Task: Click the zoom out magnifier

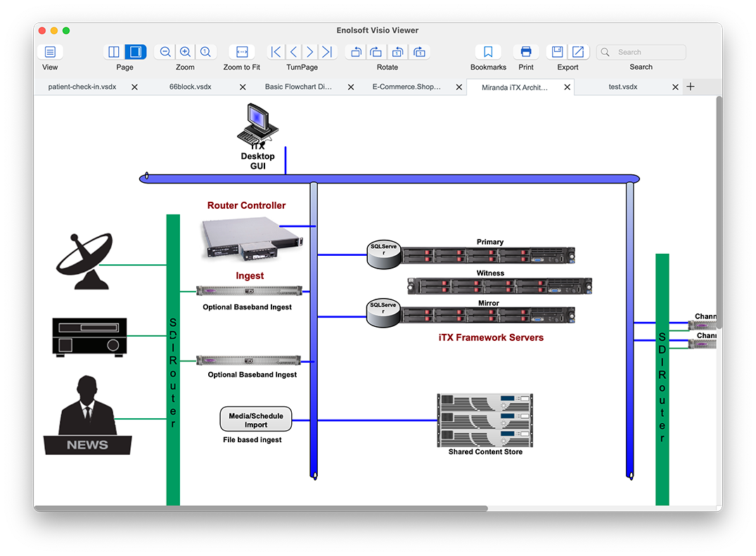Action: point(165,52)
